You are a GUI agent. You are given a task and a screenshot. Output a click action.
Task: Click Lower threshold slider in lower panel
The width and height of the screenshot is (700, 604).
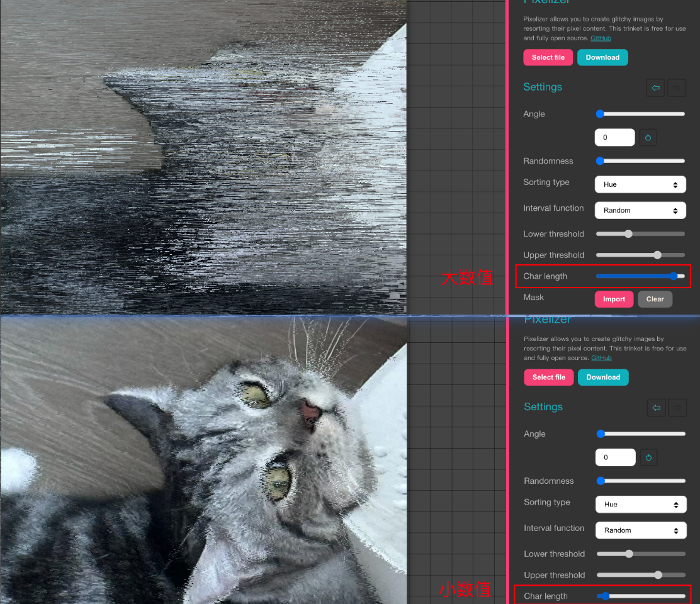641,554
